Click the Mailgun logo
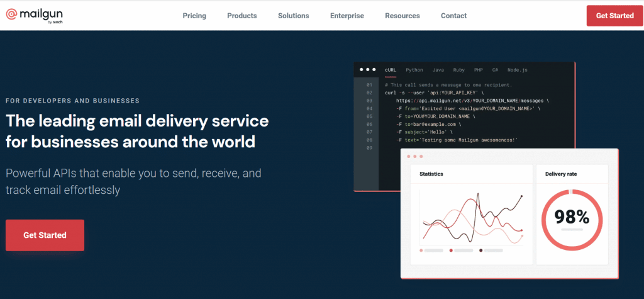Image resolution: width=644 pixels, height=299 pixels. [x=35, y=16]
